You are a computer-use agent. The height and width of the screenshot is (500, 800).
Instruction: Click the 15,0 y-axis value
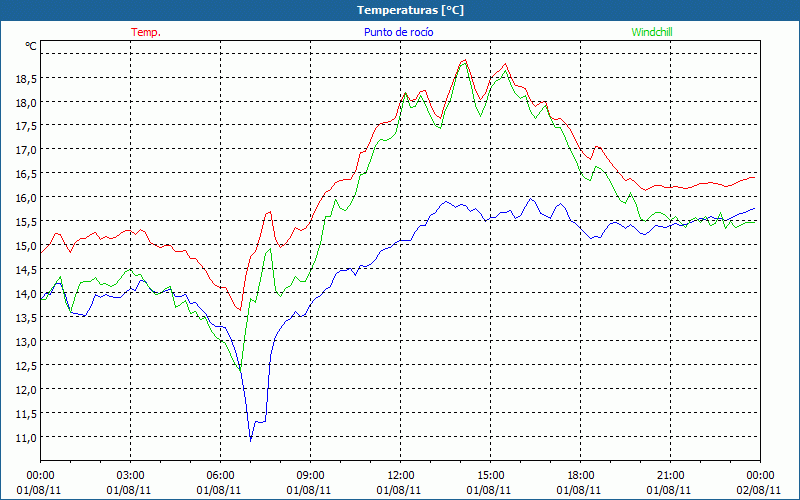pyautogui.click(x=26, y=246)
